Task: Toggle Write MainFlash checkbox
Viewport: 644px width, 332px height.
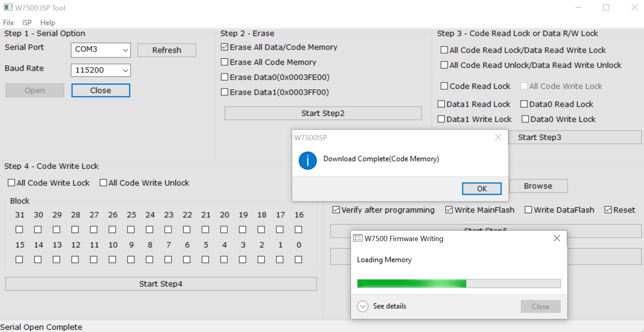Action: pos(449,210)
